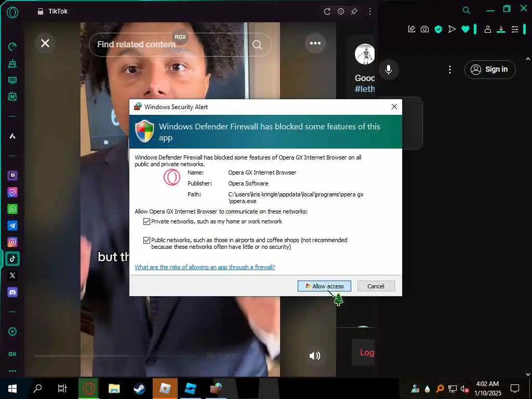Click the teal heart bookmark icon
This screenshot has height=399, width=532.
click(x=465, y=29)
